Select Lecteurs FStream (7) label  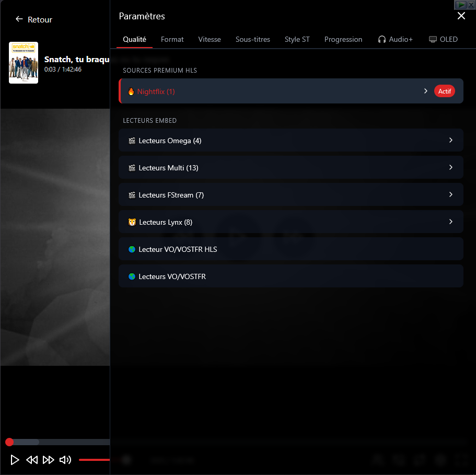(171, 195)
